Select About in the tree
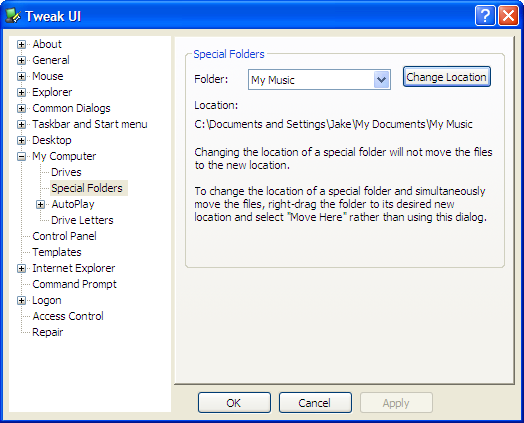This screenshot has height=423, width=524. tap(47, 44)
